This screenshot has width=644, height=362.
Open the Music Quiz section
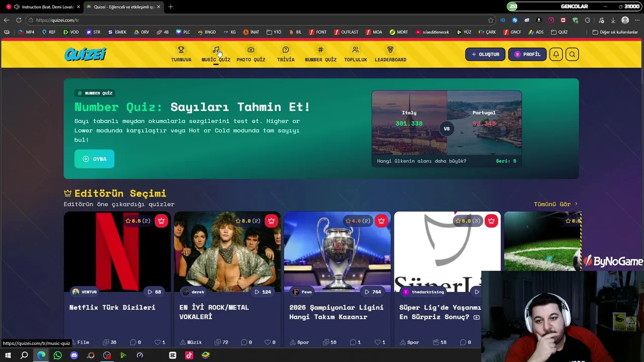click(216, 54)
